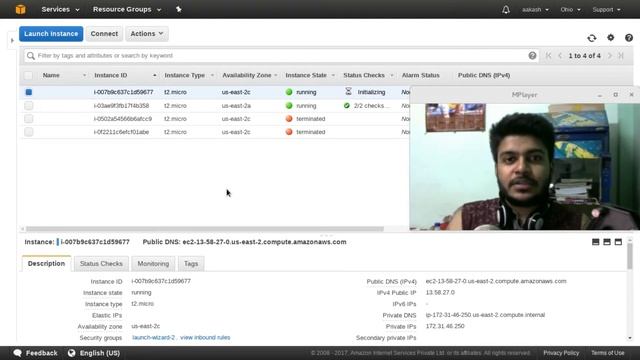Refresh the instances list

coord(591,38)
